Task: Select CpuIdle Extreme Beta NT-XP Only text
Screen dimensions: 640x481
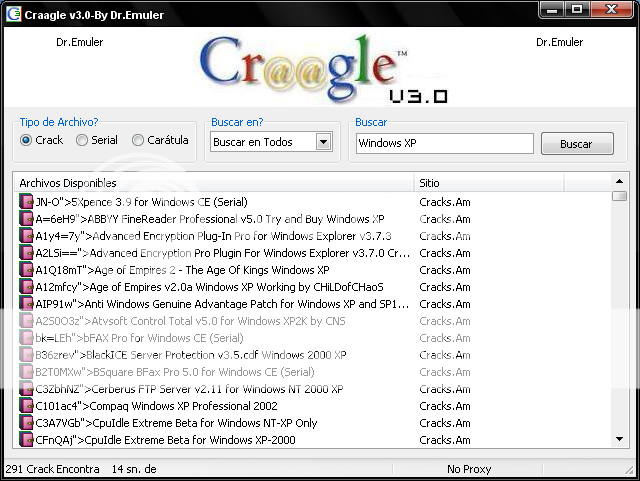Action: coord(176,423)
